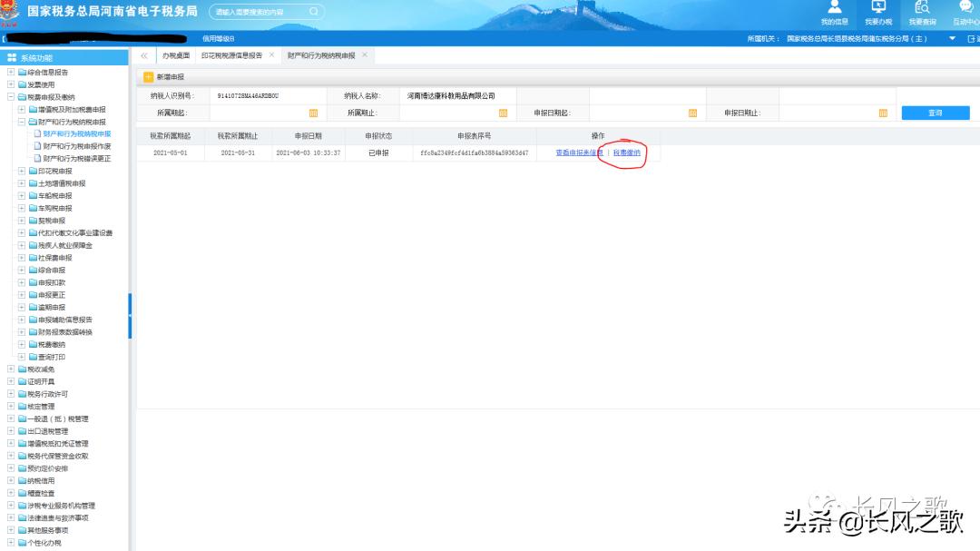This screenshot has height=551, width=980.
Task: Select 财产和行为税申报作废 in tree
Action: click(x=77, y=146)
